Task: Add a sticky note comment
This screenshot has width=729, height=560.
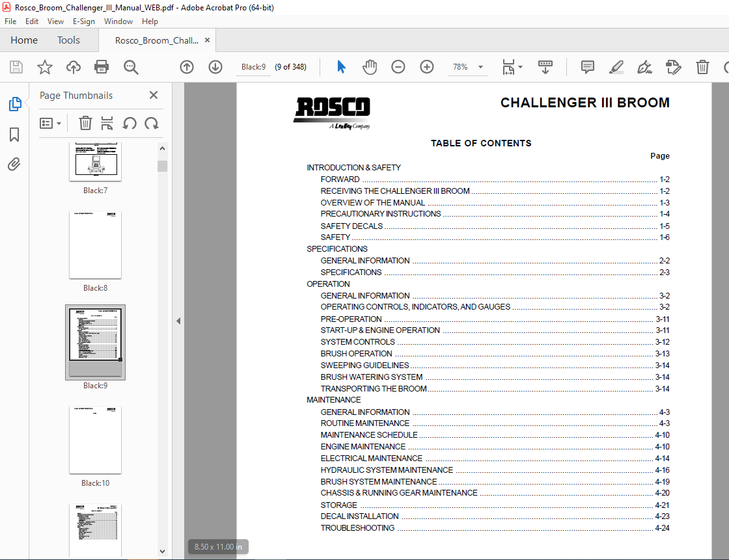Action: coord(588,67)
